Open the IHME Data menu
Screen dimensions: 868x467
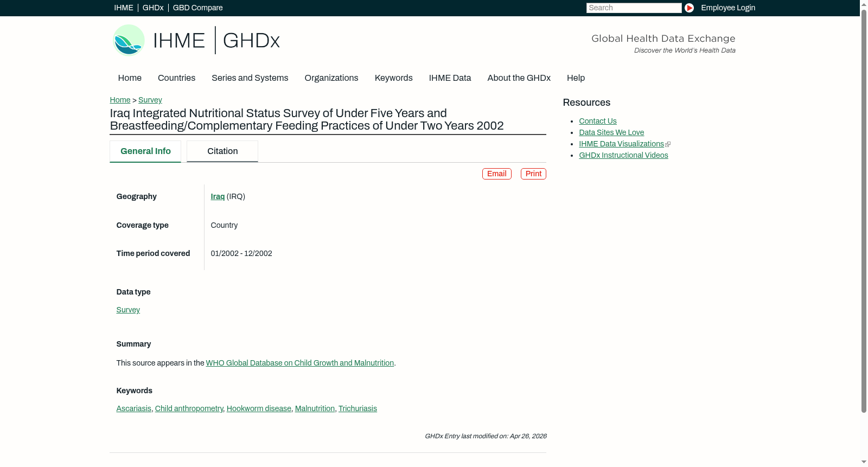pyautogui.click(x=450, y=78)
